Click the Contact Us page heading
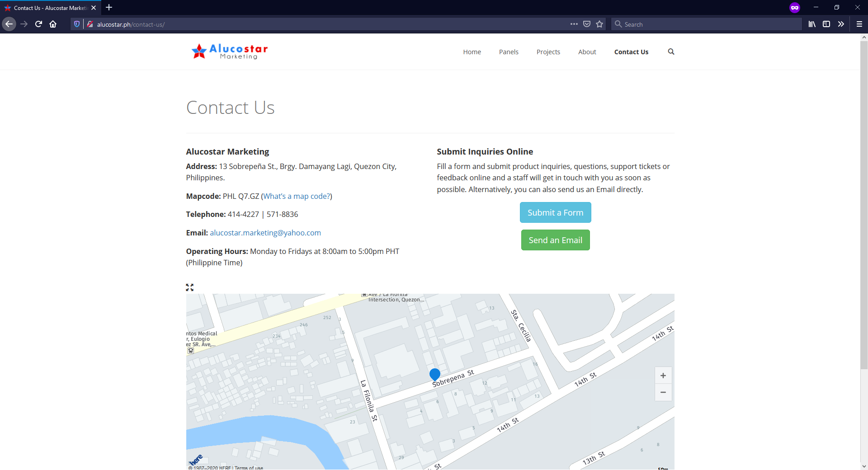The width and height of the screenshot is (868, 470). pyautogui.click(x=230, y=108)
